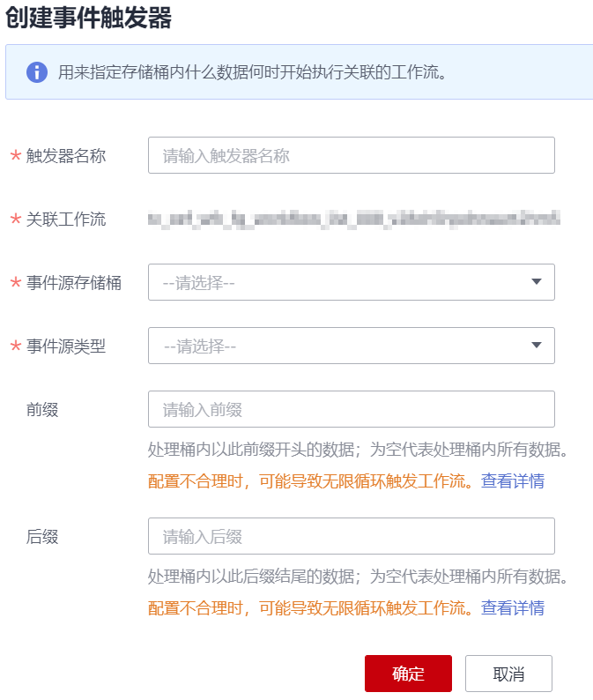The height and width of the screenshot is (700, 593).
Task: Click into the 请输入后缀 input box
Action: click(352, 536)
